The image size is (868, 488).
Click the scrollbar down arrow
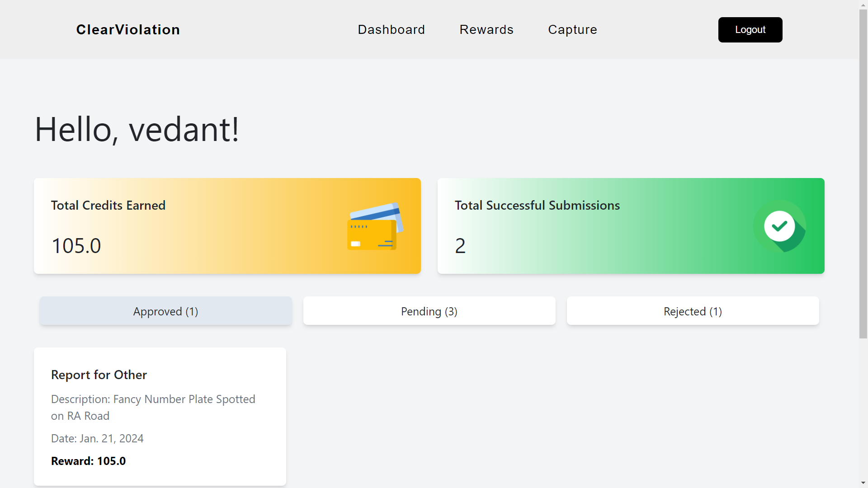[x=863, y=483]
